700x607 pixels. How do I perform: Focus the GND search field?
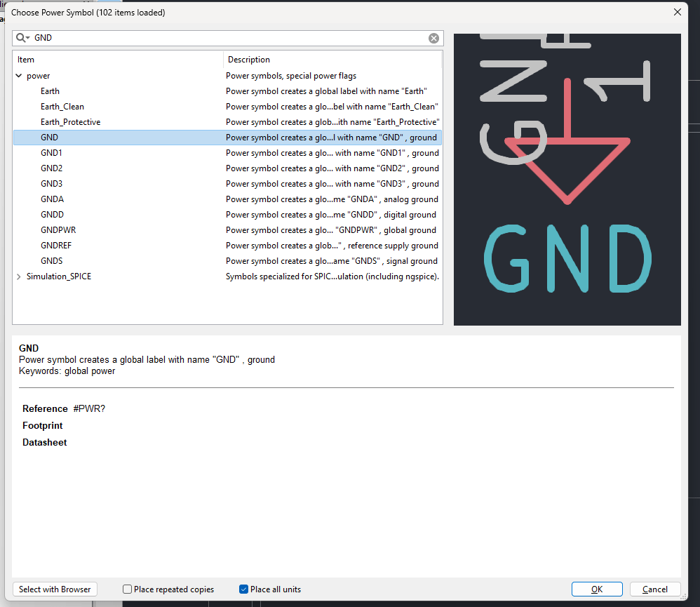tap(228, 38)
